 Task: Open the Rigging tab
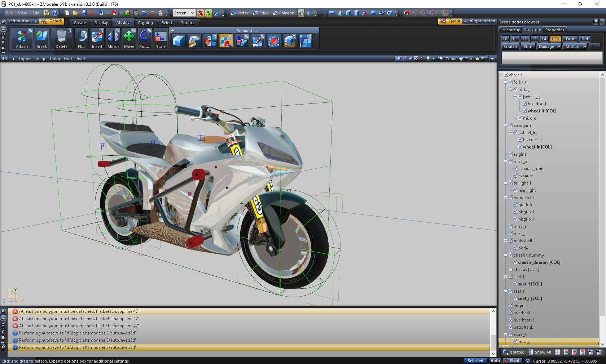tap(145, 23)
